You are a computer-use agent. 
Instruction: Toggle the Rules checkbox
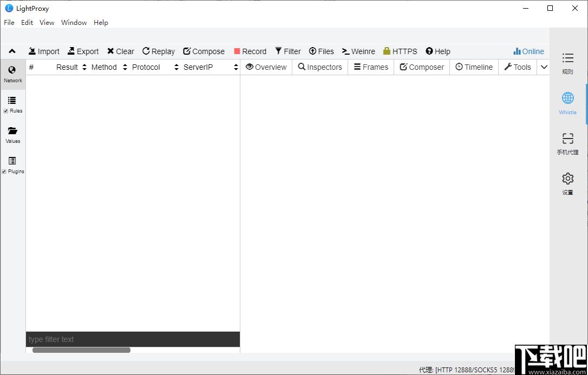[x=5, y=111]
